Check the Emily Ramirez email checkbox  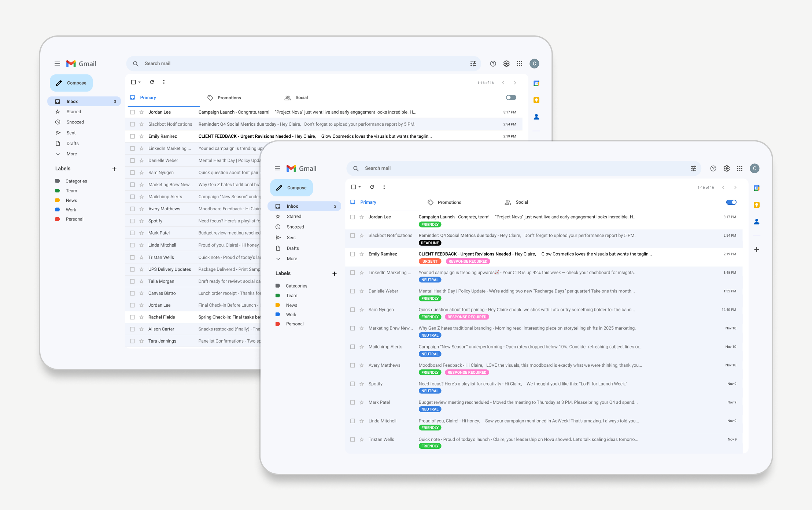coord(353,254)
